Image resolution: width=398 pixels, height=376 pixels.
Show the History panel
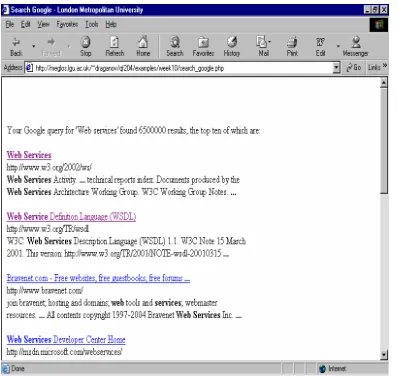(232, 47)
